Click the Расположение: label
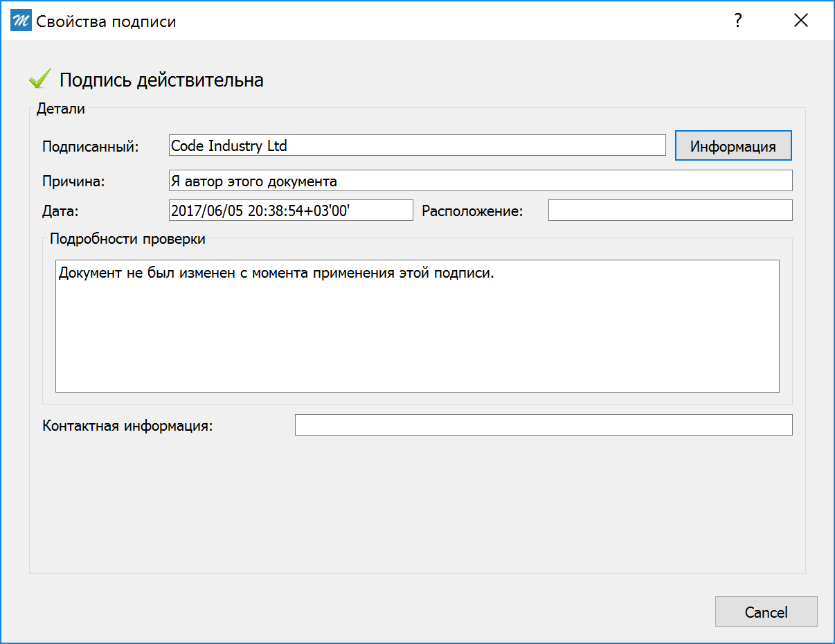Image resolution: width=835 pixels, height=644 pixels. click(x=473, y=211)
